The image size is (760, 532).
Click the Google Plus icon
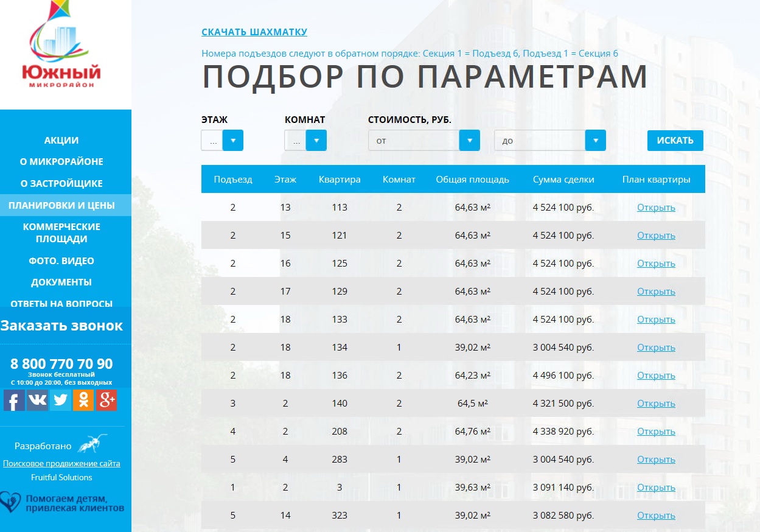pyautogui.click(x=106, y=400)
